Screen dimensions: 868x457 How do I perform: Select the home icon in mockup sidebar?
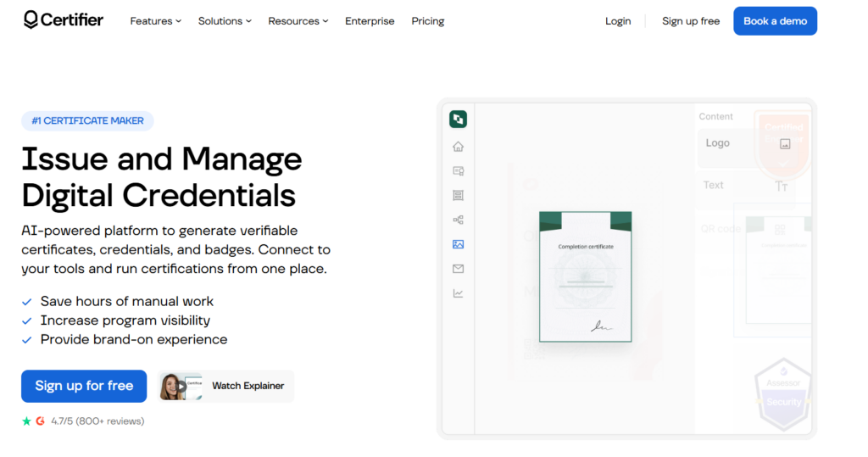point(458,146)
